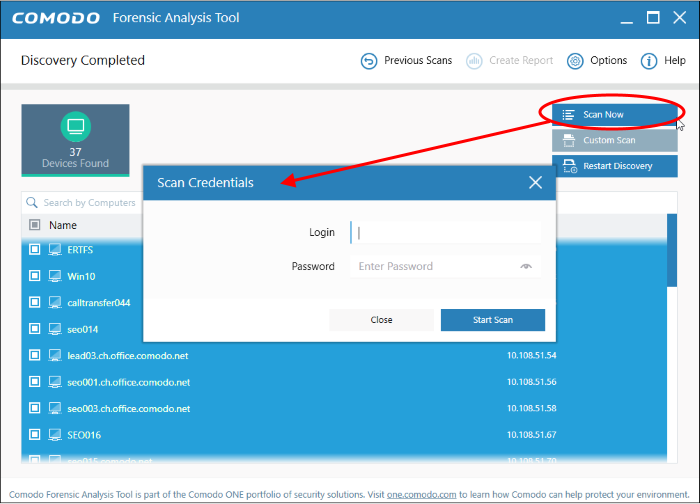
Task: Select the calltransfer044 row name
Action: click(99, 303)
